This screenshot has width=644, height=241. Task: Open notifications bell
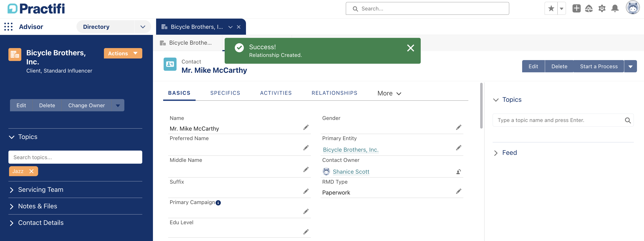point(615,8)
